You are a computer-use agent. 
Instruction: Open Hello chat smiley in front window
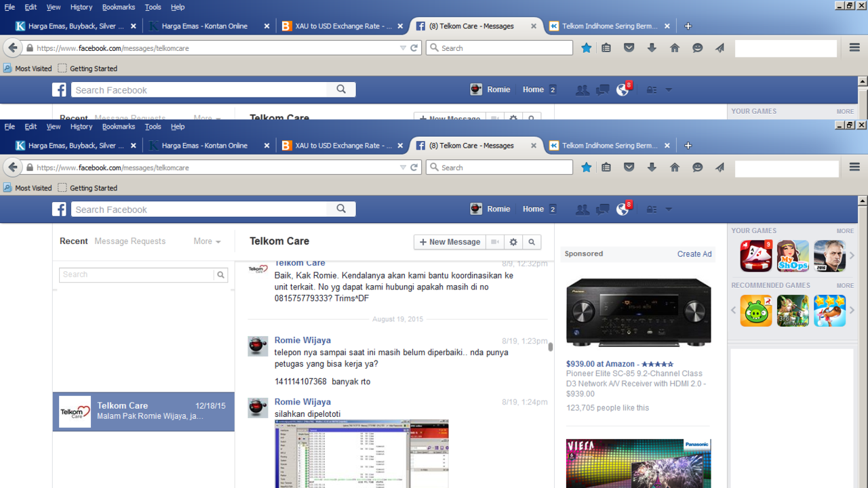(697, 167)
